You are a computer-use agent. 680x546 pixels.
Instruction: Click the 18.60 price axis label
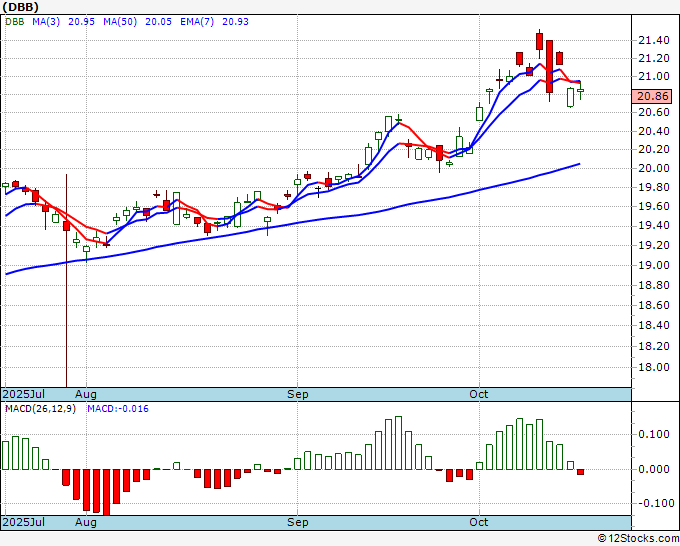pyautogui.click(x=654, y=305)
